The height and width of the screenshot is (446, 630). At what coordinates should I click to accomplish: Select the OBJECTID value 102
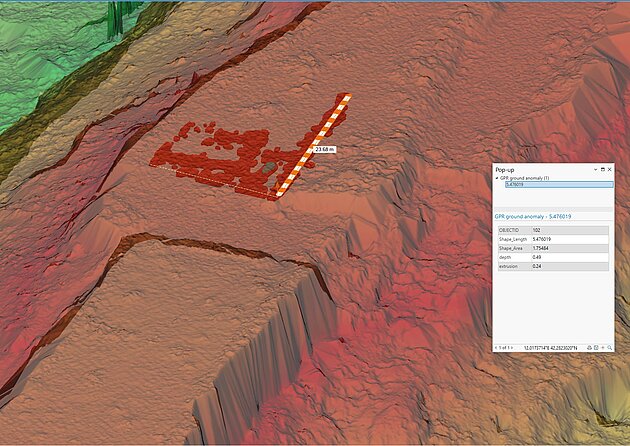coord(536,230)
